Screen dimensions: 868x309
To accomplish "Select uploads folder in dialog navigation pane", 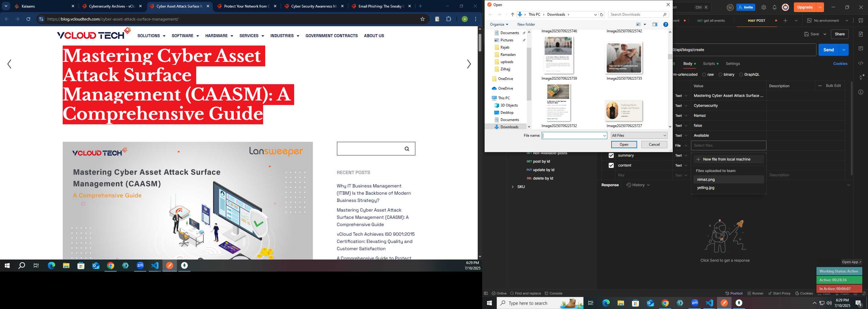I will tap(506, 62).
